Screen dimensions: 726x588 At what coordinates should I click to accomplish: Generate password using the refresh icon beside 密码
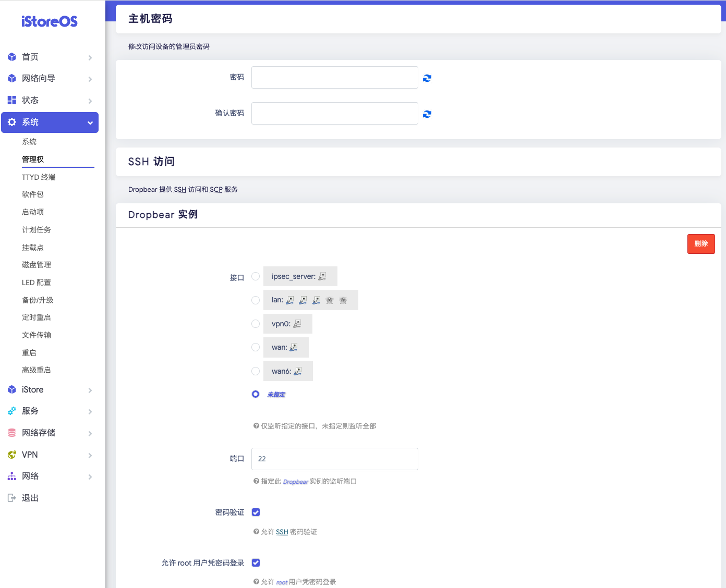(x=427, y=78)
